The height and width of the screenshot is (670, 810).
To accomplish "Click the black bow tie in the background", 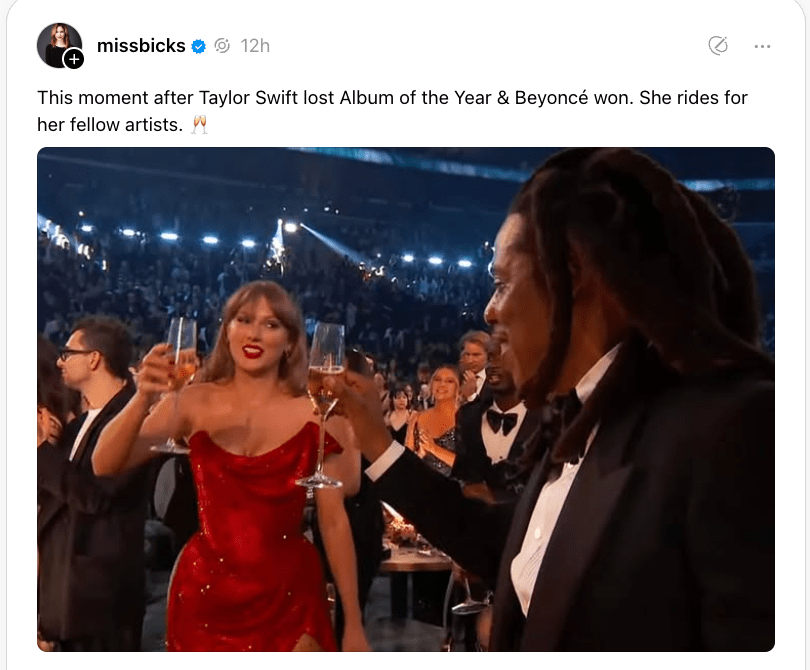I will (x=501, y=422).
